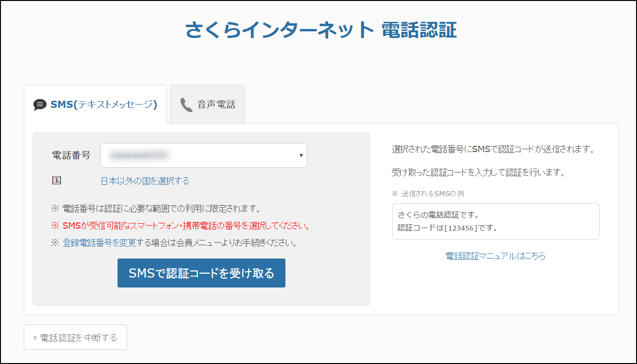Switch to the 音声電話 tab
Screen dimensions: 637x364
pos(207,105)
